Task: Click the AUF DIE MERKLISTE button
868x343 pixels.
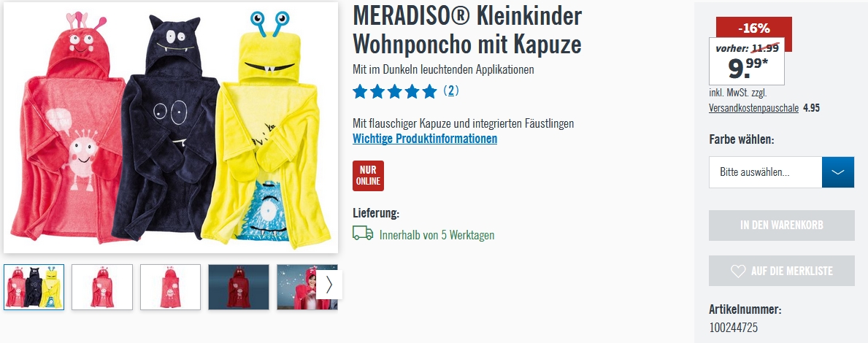Action: click(782, 271)
